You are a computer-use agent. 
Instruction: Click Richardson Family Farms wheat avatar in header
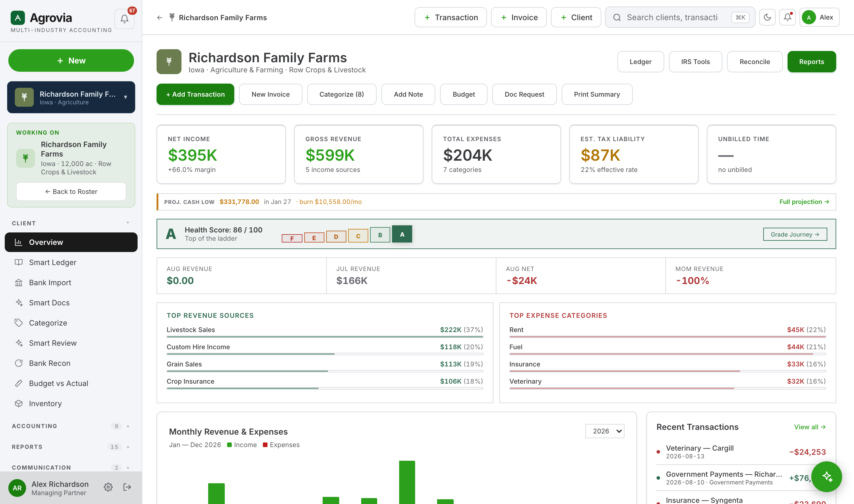coord(169,61)
